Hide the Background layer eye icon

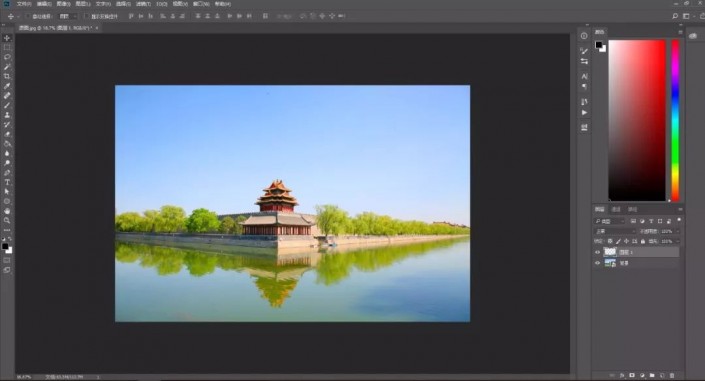[598, 263]
